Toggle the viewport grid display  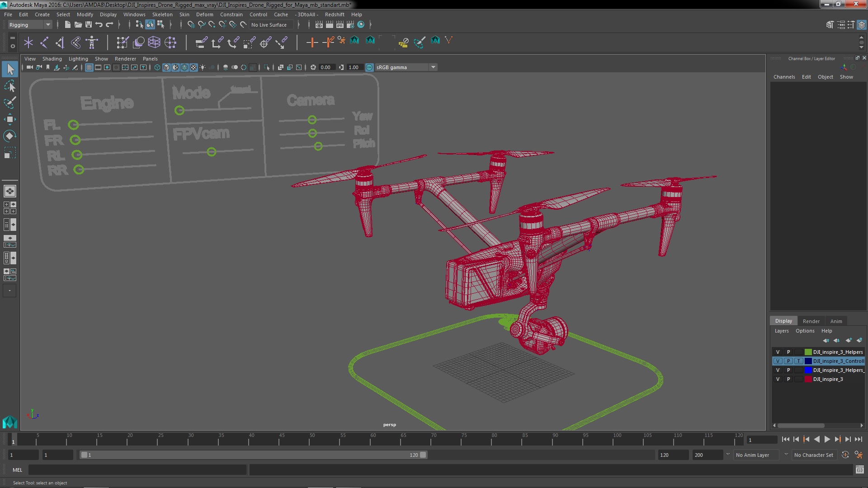click(89, 67)
